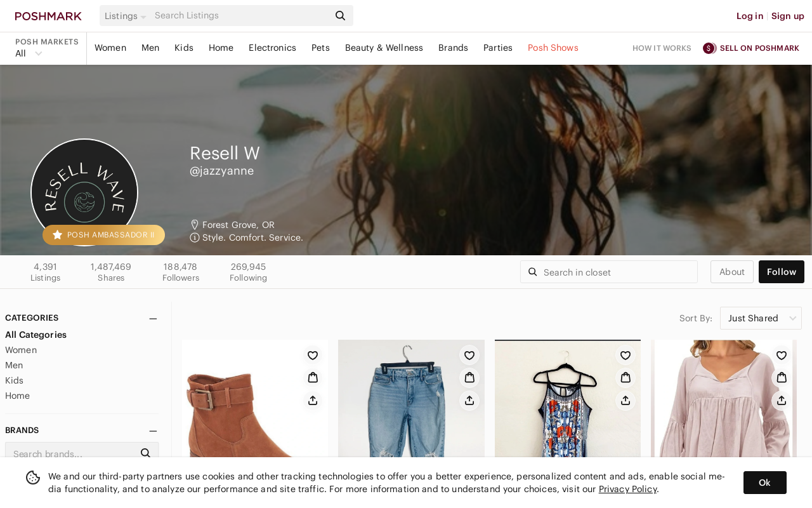Screen dimensions: 812x508
Task: Like the brown suede boot listing
Action: [x=313, y=356]
